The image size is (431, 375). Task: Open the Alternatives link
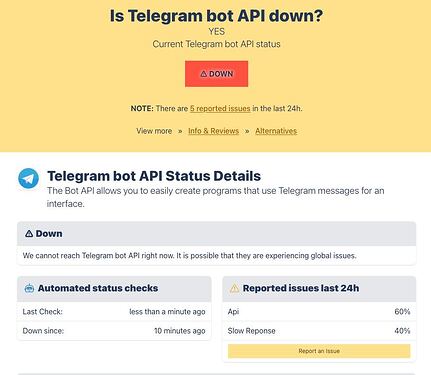(276, 131)
